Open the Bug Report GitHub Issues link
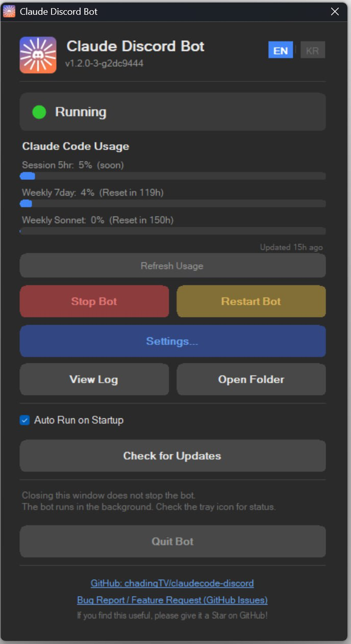The image size is (351, 644). point(172,600)
